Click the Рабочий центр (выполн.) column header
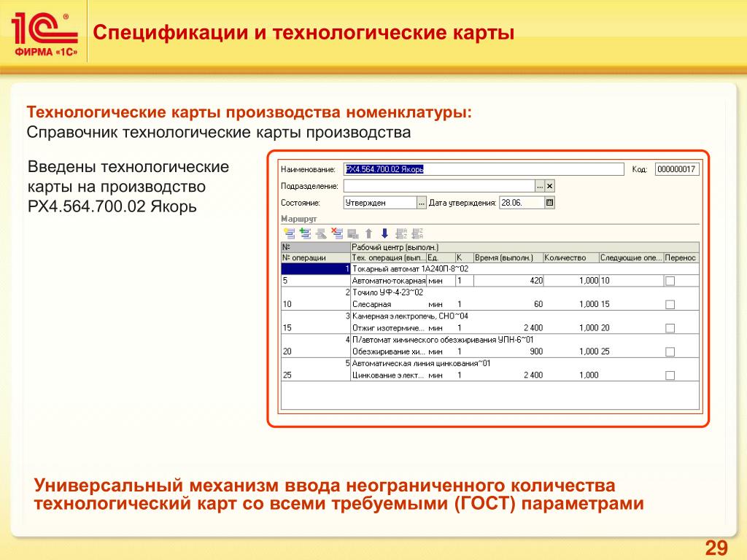This screenshot has width=747, height=560. pyautogui.click(x=525, y=247)
